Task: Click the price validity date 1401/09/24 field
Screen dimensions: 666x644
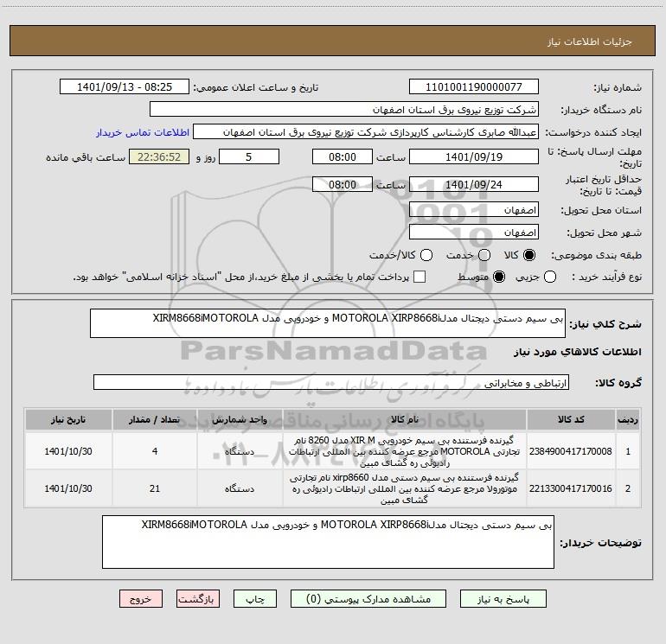Action: [x=474, y=184]
